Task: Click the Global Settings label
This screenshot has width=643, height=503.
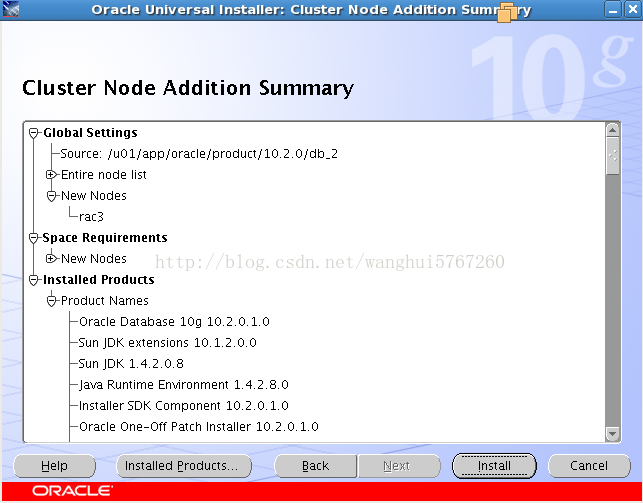Action: [90, 133]
